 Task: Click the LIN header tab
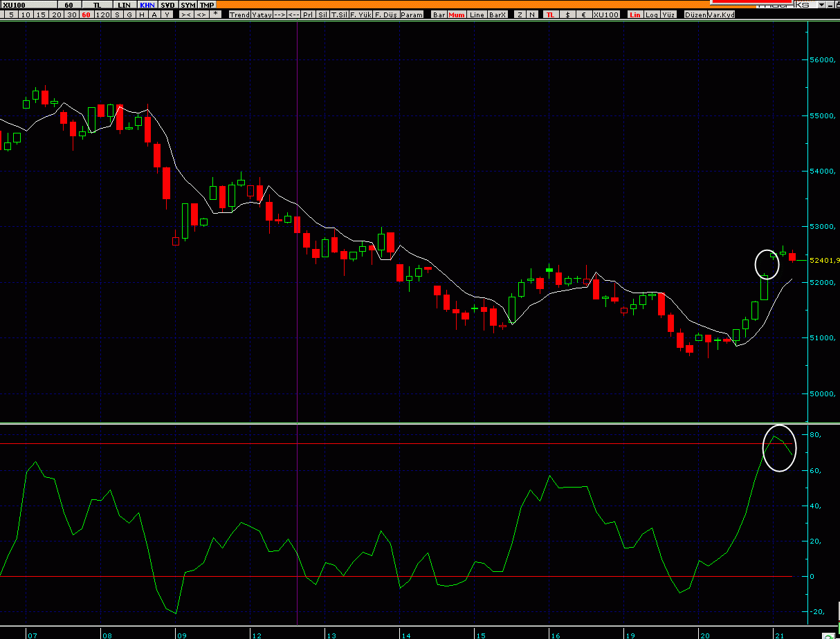pos(125,5)
